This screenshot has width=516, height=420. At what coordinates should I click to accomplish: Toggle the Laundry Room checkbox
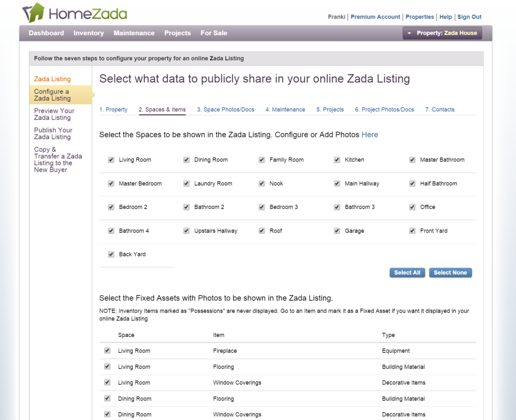186,183
